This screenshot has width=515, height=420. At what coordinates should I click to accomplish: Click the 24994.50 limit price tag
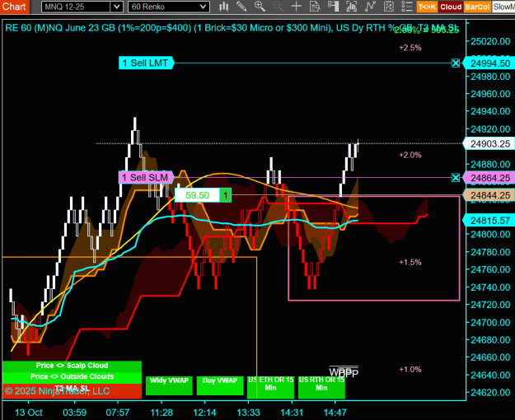pos(489,63)
